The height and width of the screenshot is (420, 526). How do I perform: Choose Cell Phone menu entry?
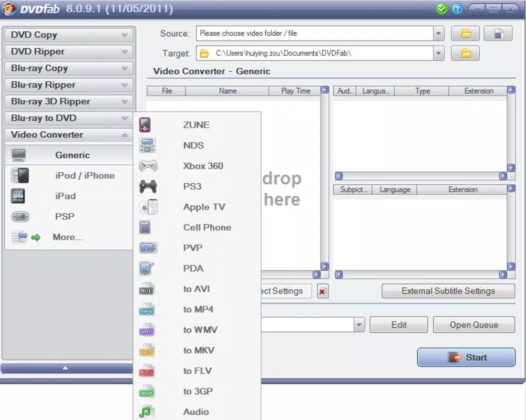[x=197, y=228]
